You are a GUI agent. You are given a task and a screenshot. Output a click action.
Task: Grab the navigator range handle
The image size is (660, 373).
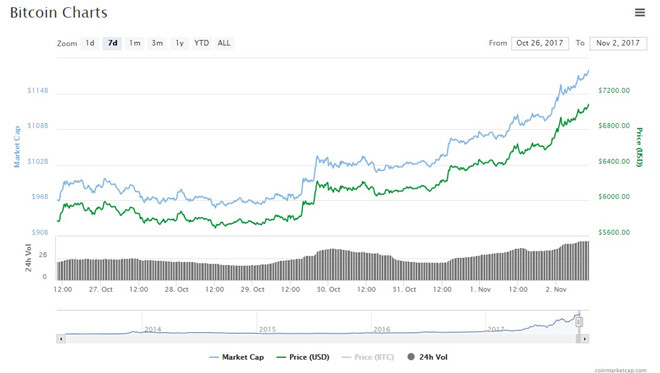[579, 322]
